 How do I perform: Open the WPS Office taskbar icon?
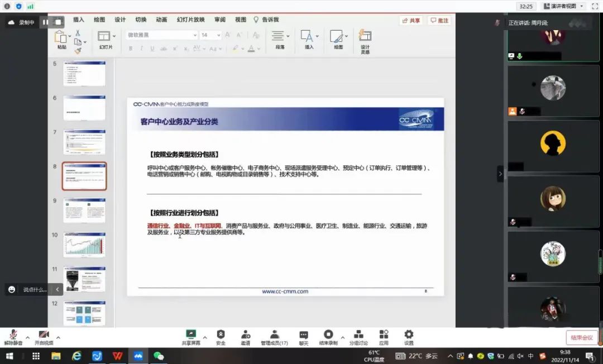pos(118,356)
